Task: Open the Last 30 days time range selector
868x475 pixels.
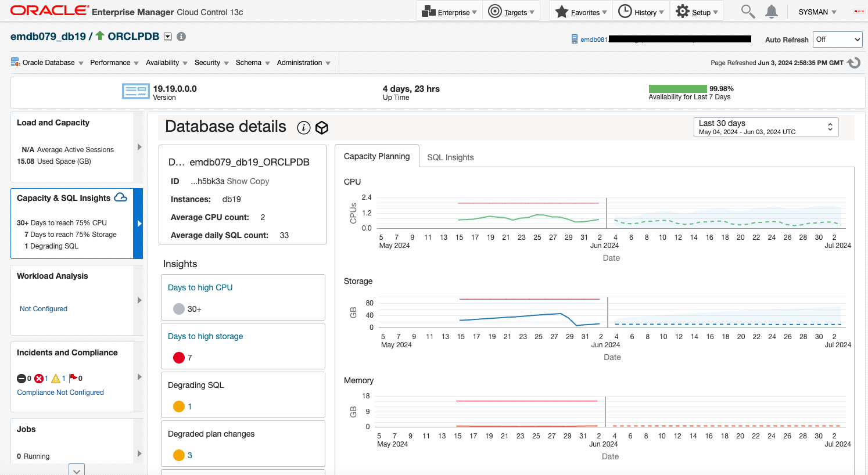Action: pos(766,127)
